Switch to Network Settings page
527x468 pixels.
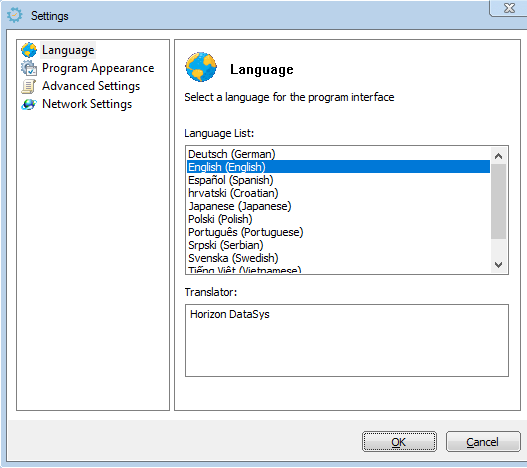87,104
